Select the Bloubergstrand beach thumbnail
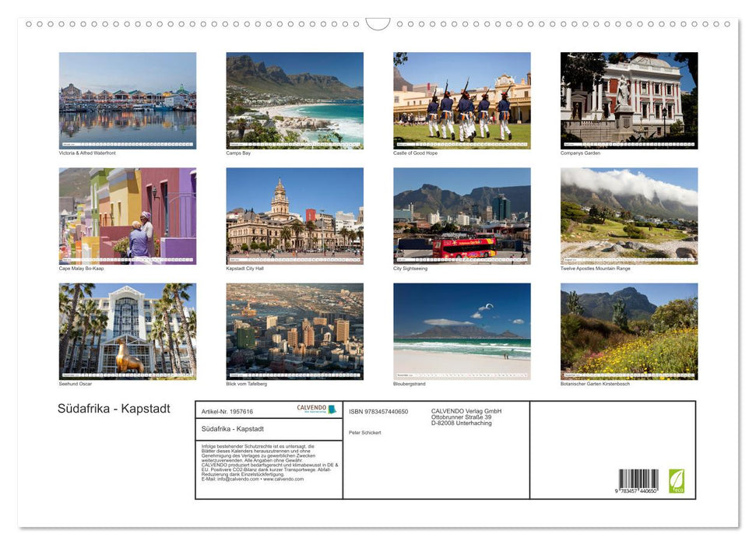Viewport: 756px width, 545px height. (x=461, y=330)
